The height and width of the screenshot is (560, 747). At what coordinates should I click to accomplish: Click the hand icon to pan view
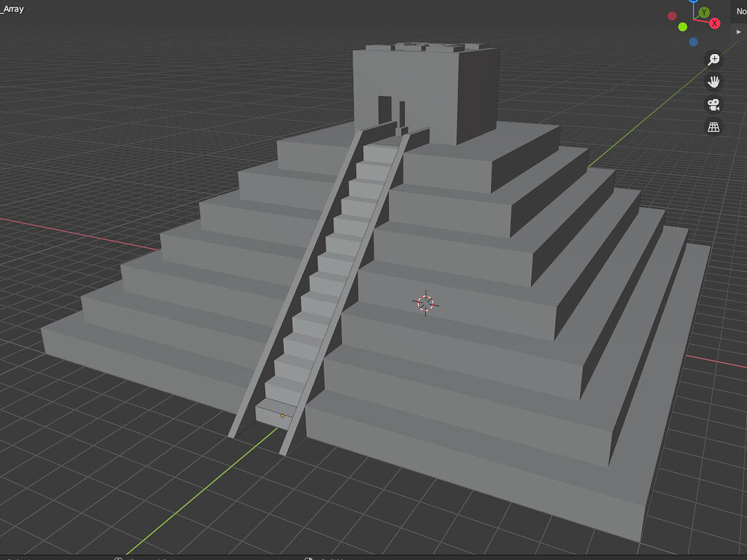coord(713,82)
